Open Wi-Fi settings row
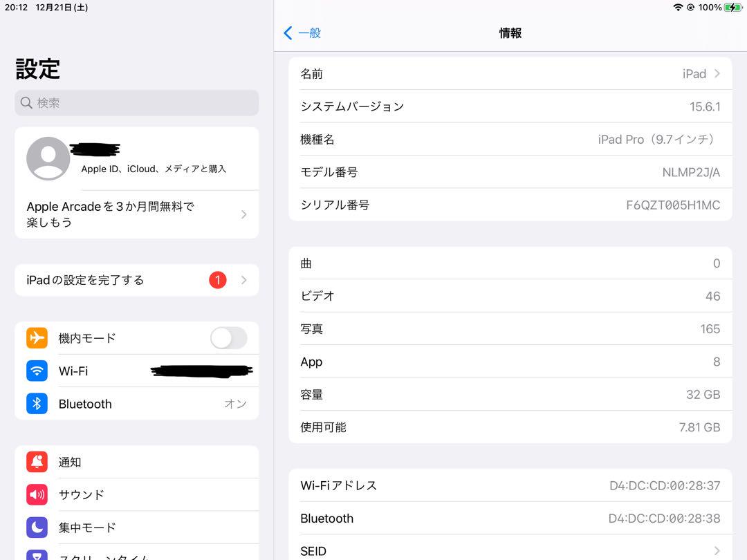Viewport: 747px width, 560px height. 137,371
